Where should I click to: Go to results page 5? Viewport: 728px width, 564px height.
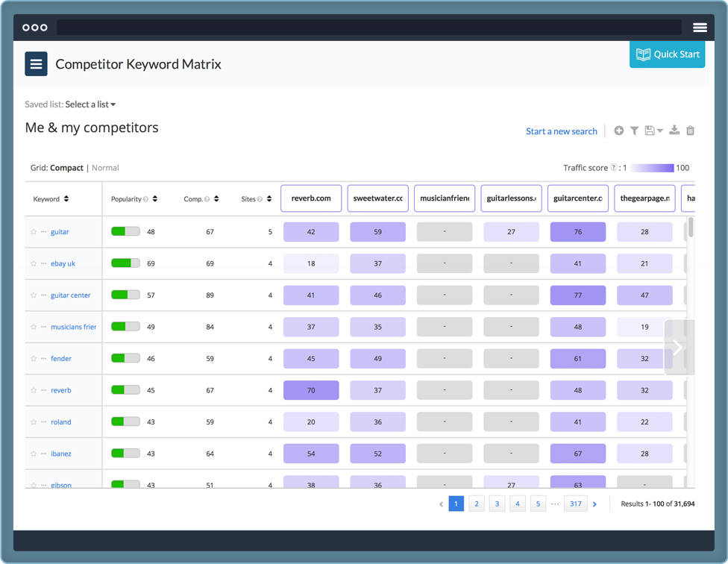538,504
